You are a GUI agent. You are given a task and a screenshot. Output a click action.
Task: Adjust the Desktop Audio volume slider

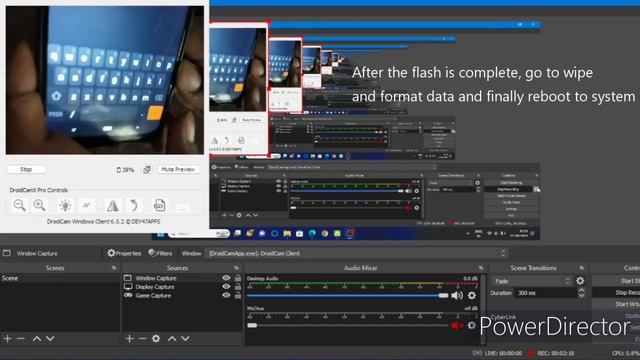(347, 295)
